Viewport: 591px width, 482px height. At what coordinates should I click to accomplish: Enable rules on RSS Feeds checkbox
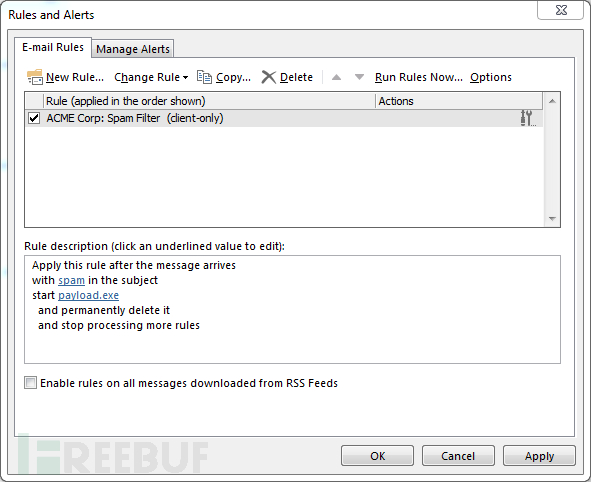pos(31,383)
